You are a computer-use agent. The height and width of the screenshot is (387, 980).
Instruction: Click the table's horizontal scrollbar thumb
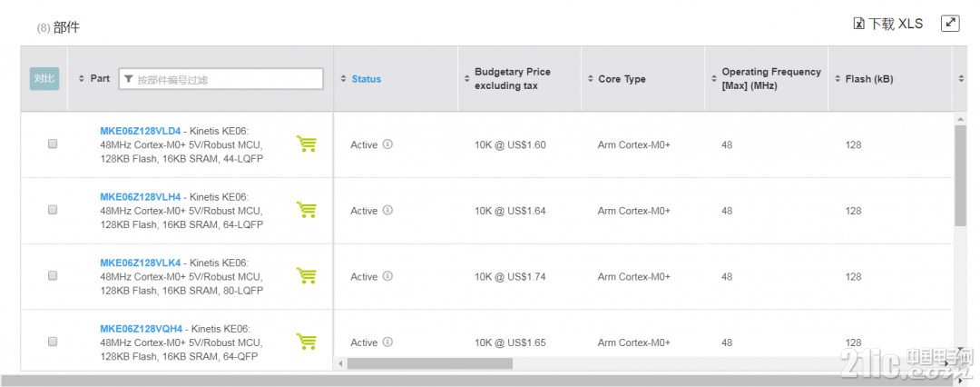(429, 363)
